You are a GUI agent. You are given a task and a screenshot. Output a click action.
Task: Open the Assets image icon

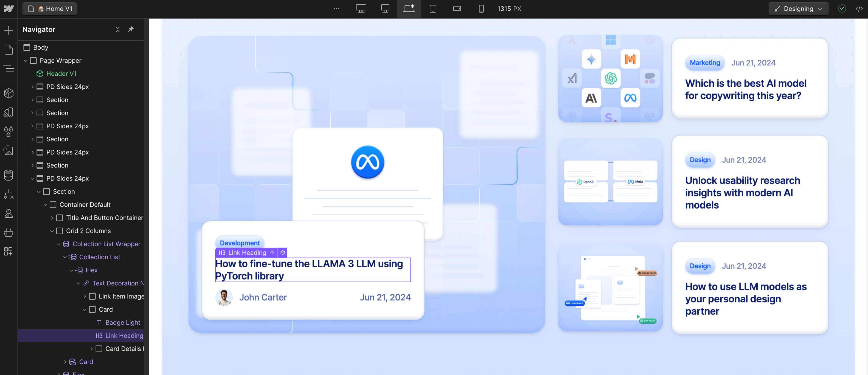(9, 150)
